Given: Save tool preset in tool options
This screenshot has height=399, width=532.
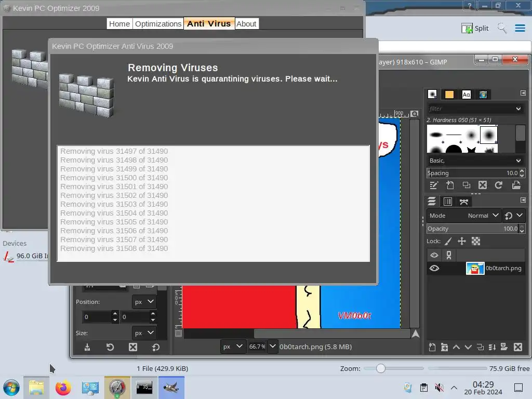Looking at the screenshot, I should [x=87, y=347].
